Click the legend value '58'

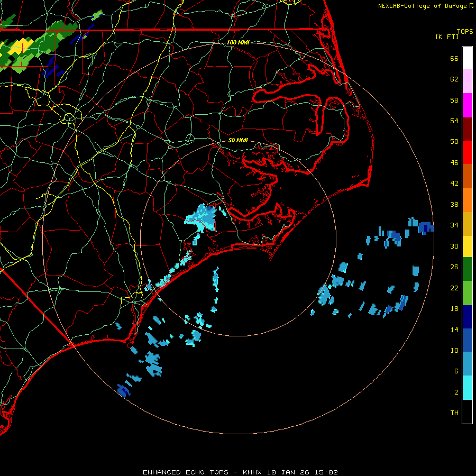coord(454,100)
